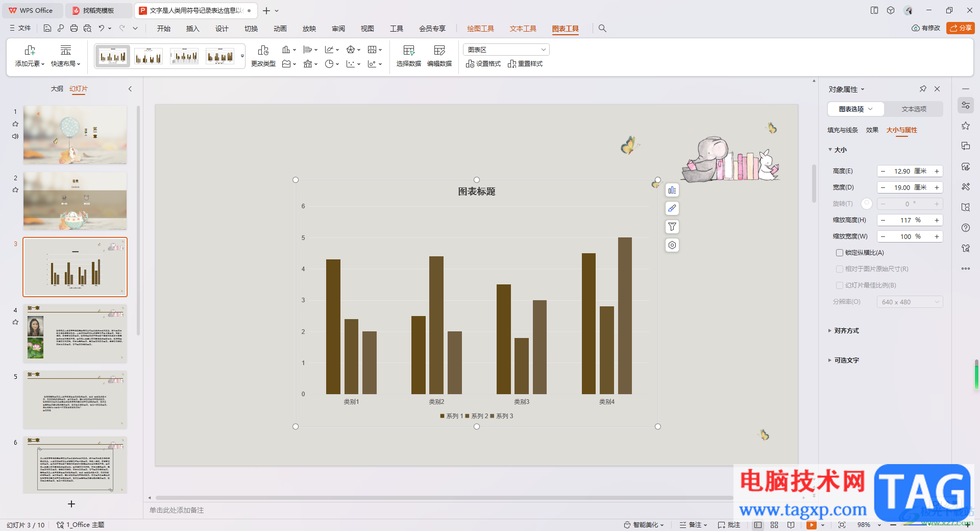Switch to Outline (大纲) view tab

pyautogui.click(x=57, y=89)
